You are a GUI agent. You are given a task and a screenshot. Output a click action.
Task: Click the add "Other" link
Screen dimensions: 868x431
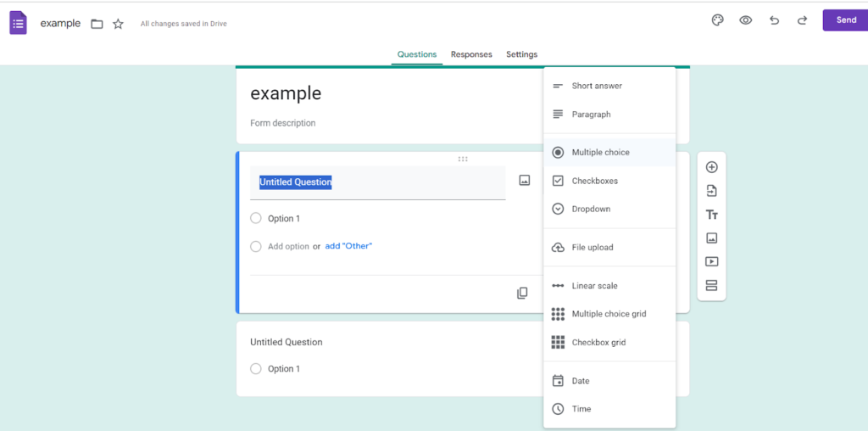[348, 246]
